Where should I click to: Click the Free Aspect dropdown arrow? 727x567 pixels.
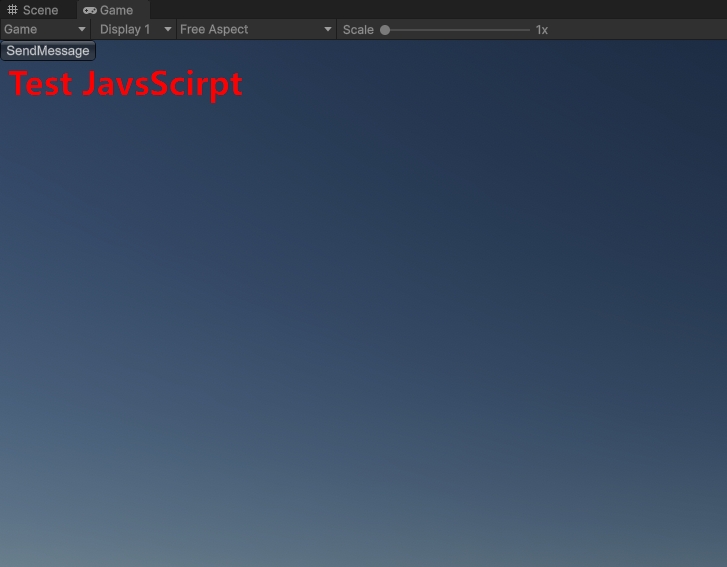coord(328,30)
